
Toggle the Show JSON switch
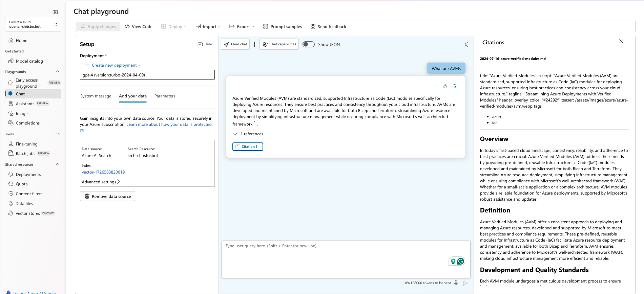[x=308, y=44]
